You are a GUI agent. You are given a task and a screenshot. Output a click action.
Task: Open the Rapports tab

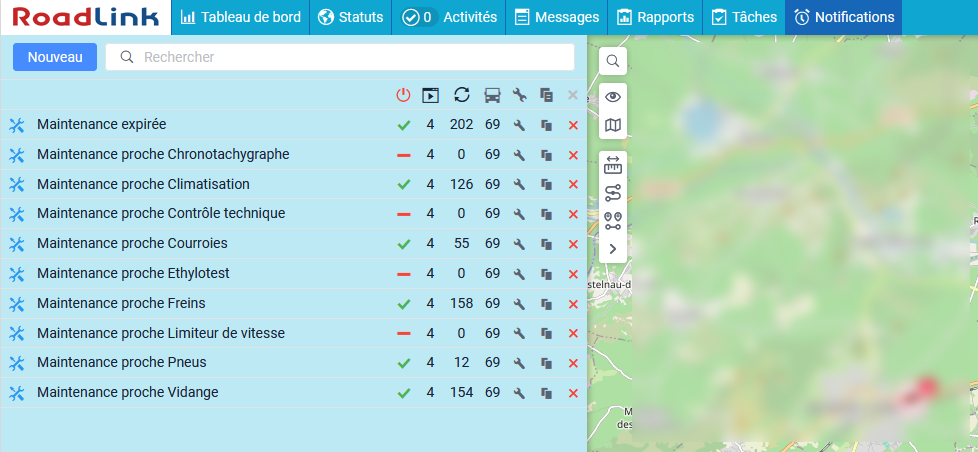tap(655, 17)
